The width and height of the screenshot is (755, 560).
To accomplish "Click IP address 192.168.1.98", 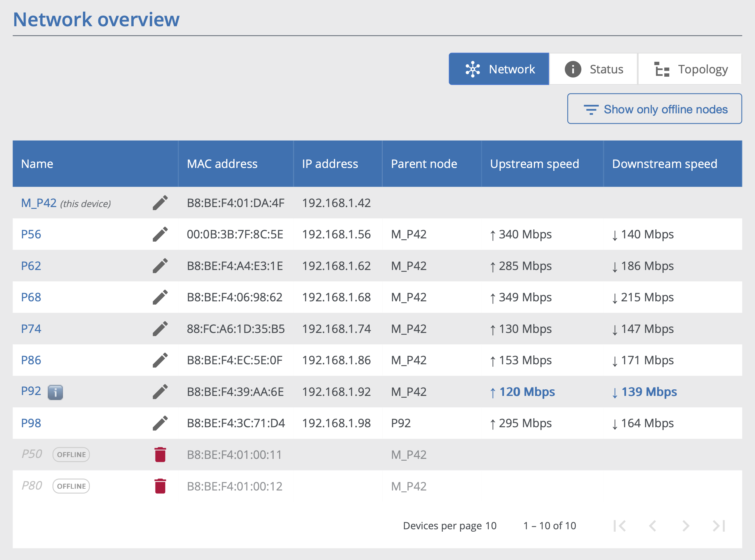I will coord(336,423).
